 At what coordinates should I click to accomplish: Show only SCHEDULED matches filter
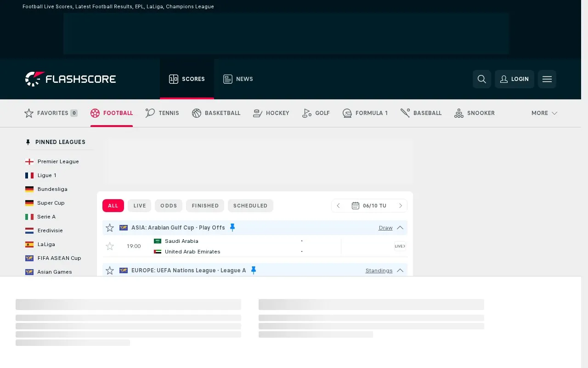250,206
